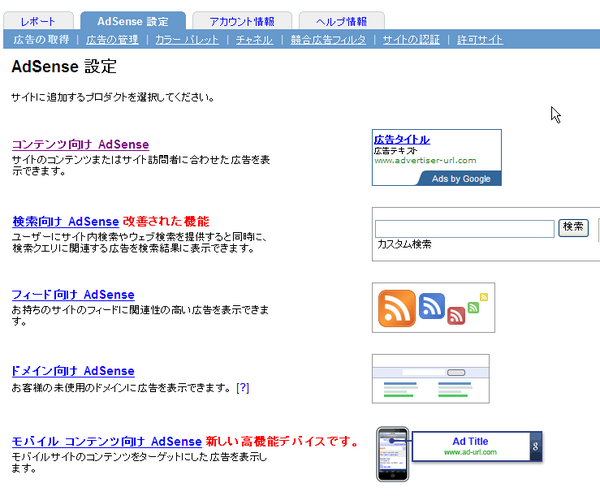600x496 pixels.
Task: Click the Ads by Google label
Action: point(461,179)
